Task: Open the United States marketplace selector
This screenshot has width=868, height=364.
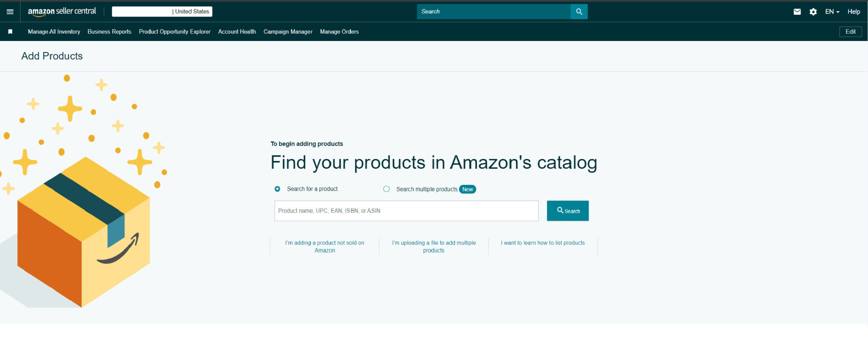Action: (x=162, y=11)
